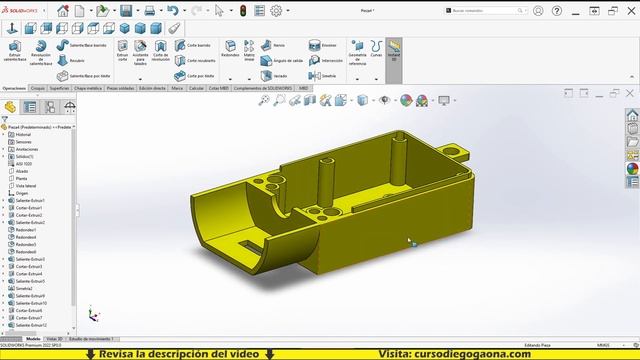Expand the Salient-Extruir1 feature node
640x360 pixels.
3,200
